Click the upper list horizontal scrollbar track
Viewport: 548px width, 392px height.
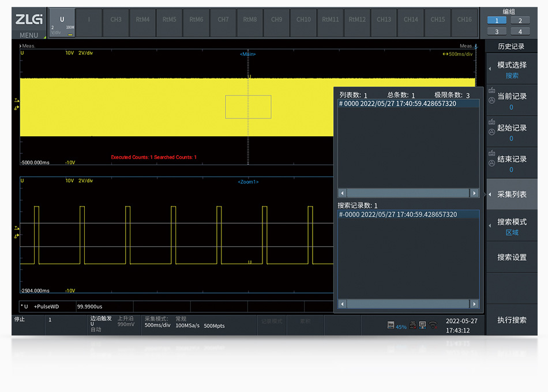(408, 193)
